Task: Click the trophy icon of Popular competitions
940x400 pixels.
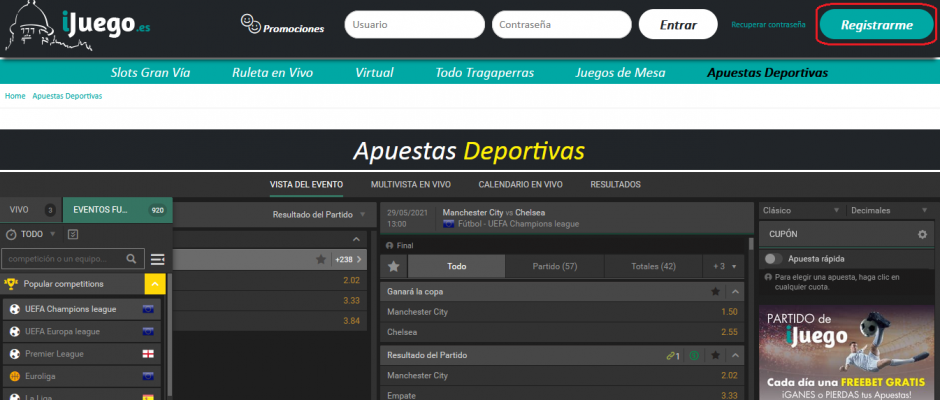Action: click(10, 284)
